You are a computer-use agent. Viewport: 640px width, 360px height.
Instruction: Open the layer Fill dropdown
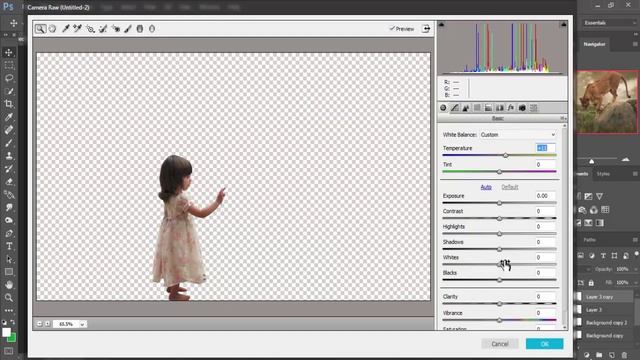point(635,282)
